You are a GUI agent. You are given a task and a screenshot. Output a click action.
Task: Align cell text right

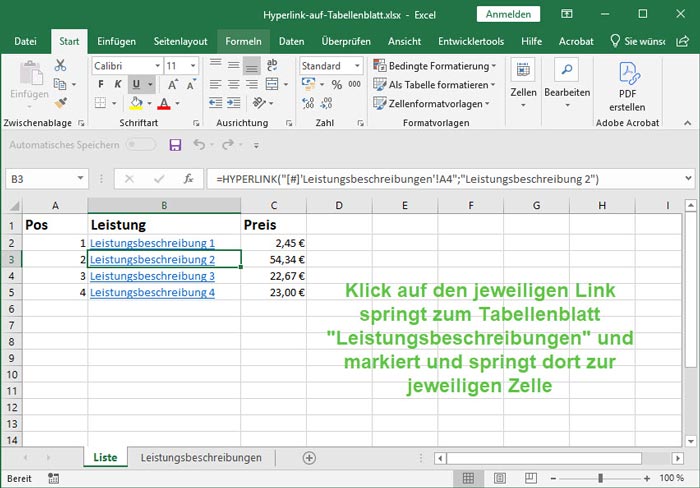pos(252,84)
